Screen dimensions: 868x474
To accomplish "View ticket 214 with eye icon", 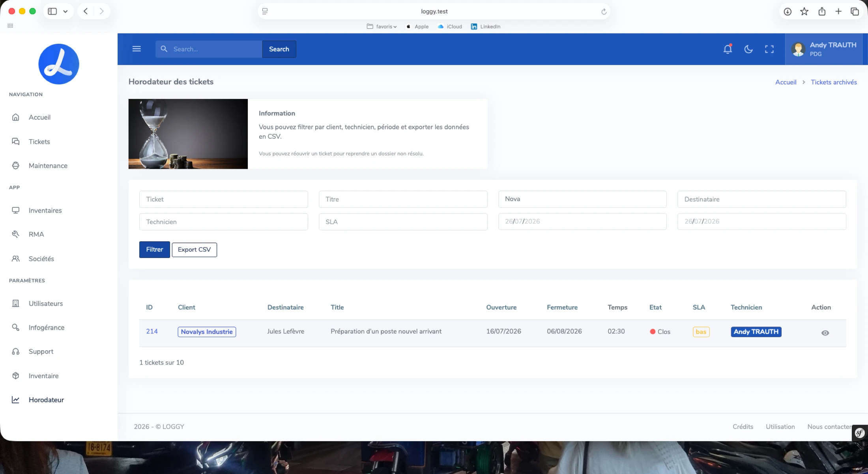I will (825, 333).
